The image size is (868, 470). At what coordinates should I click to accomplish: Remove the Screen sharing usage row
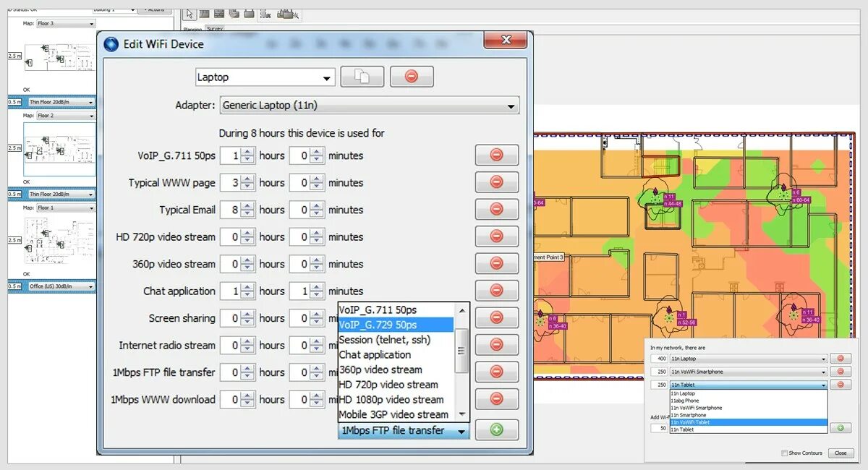[497, 317]
